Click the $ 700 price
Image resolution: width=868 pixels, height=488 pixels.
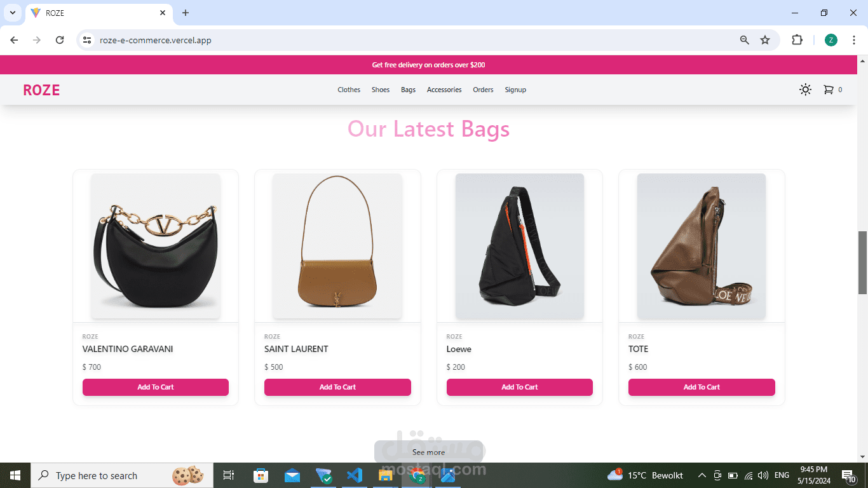click(x=92, y=367)
